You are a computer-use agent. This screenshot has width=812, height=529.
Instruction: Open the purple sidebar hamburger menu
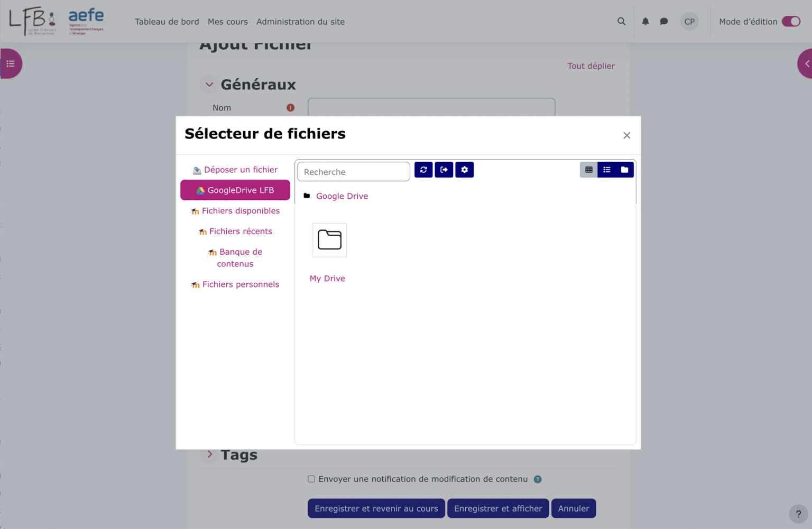[11, 63]
